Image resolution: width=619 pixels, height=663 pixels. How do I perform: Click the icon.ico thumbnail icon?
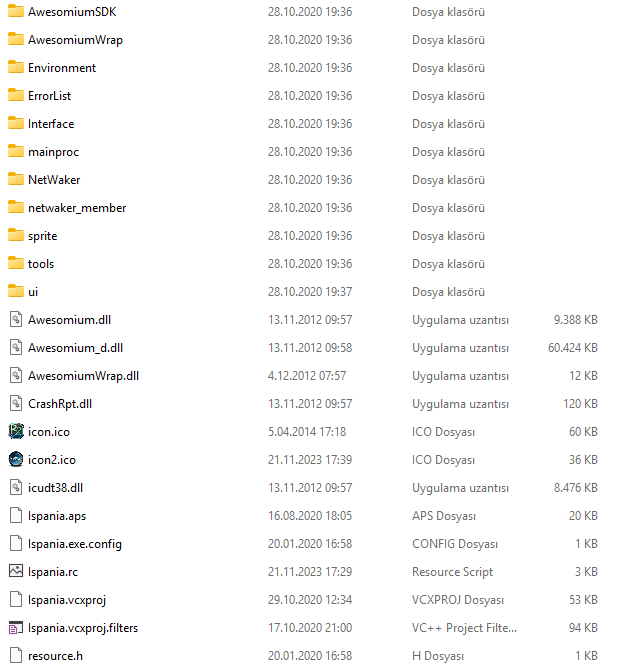pos(16,431)
